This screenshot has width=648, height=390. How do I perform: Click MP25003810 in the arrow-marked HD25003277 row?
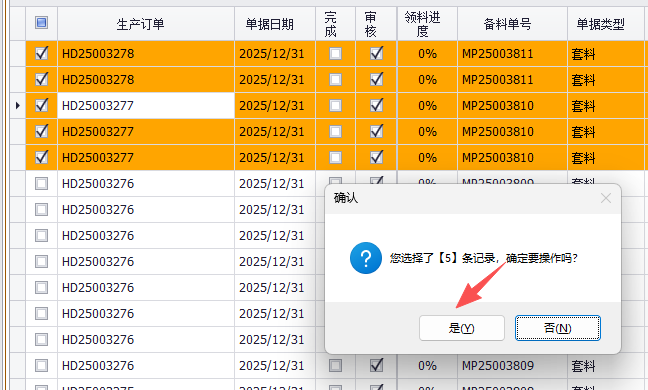click(498, 106)
